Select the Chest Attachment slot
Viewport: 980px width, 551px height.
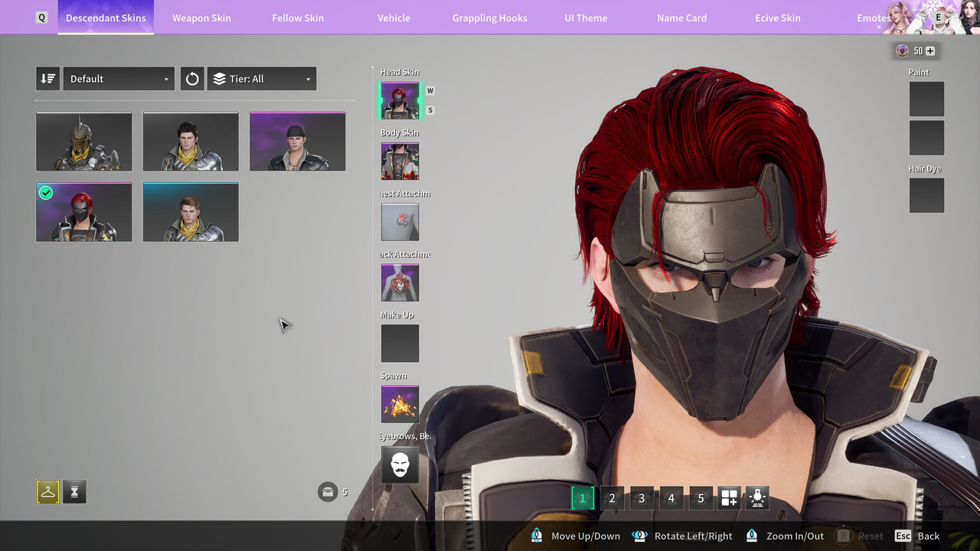coord(400,222)
